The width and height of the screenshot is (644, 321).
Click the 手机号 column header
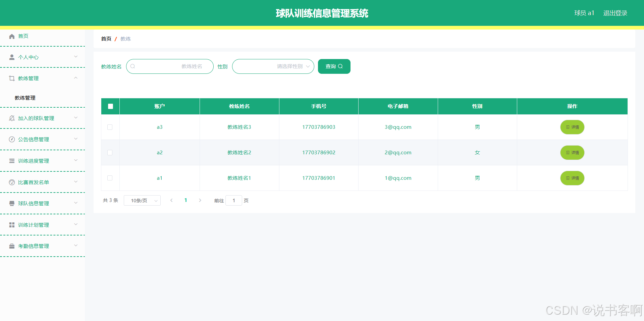click(x=319, y=106)
